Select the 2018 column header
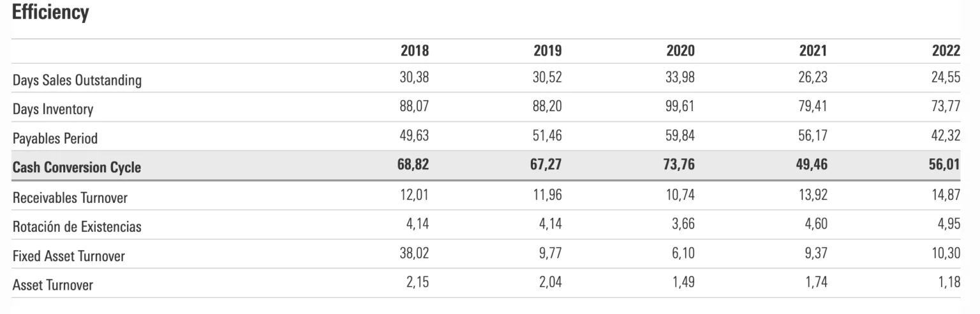980x314 pixels. [415, 52]
